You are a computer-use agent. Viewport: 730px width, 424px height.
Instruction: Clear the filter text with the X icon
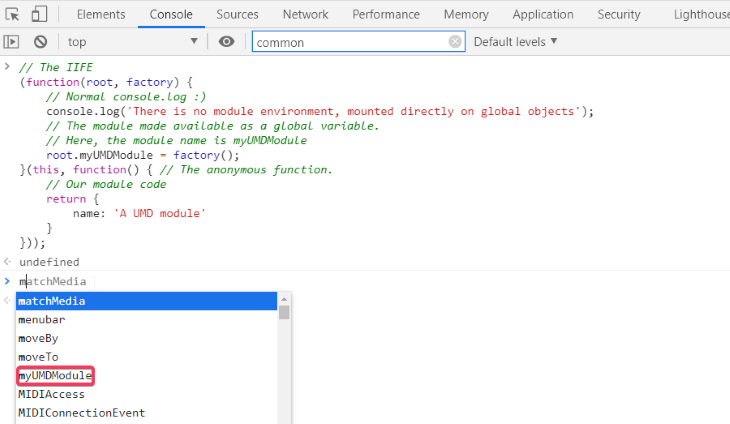455,42
